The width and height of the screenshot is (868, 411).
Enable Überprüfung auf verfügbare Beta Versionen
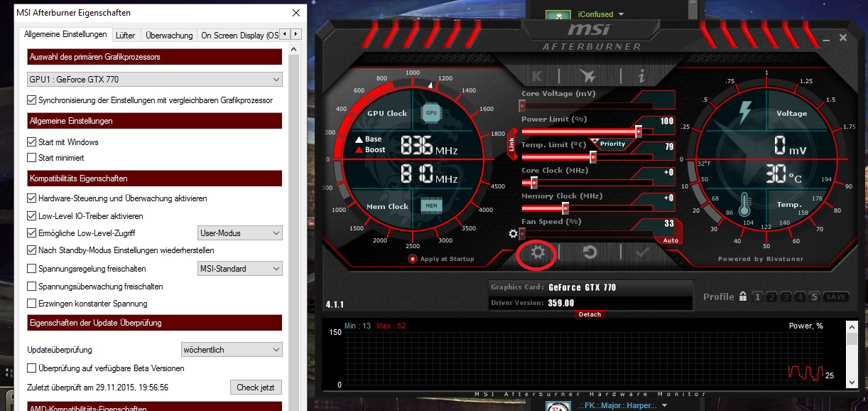pyautogui.click(x=31, y=368)
